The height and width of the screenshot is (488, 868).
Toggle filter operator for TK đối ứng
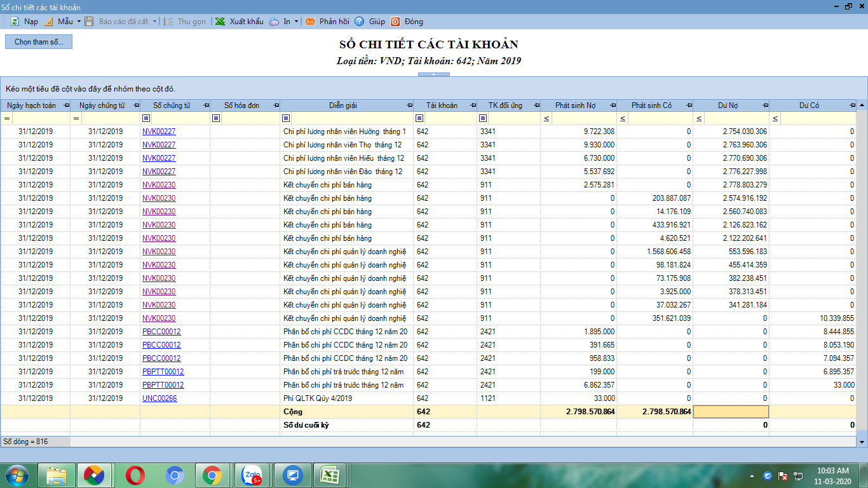[x=482, y=118]
